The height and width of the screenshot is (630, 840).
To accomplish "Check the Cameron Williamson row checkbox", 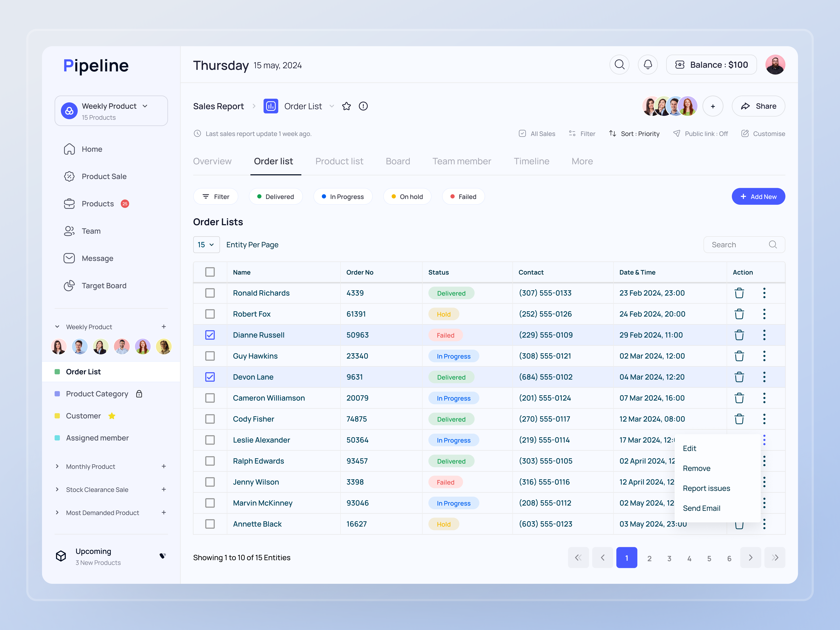I will point(210,398).
